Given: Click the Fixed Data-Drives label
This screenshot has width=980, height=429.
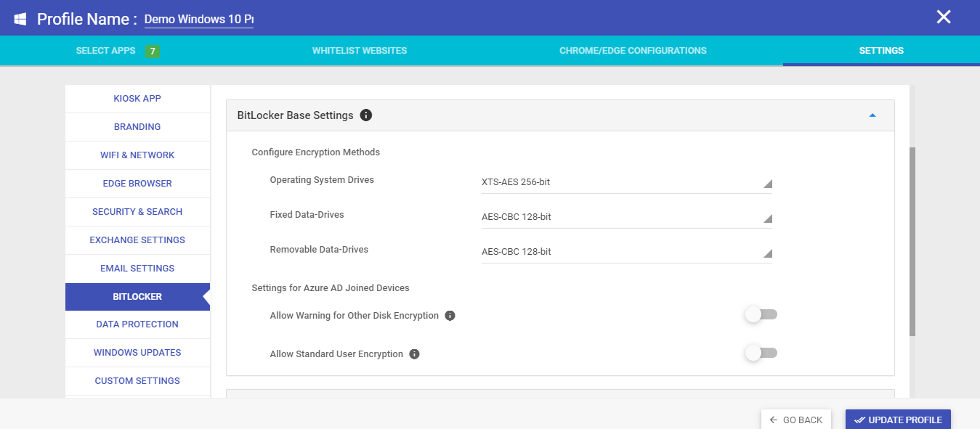Looking at the screenshot, I should pyautogui.click(x=307, y=215).
